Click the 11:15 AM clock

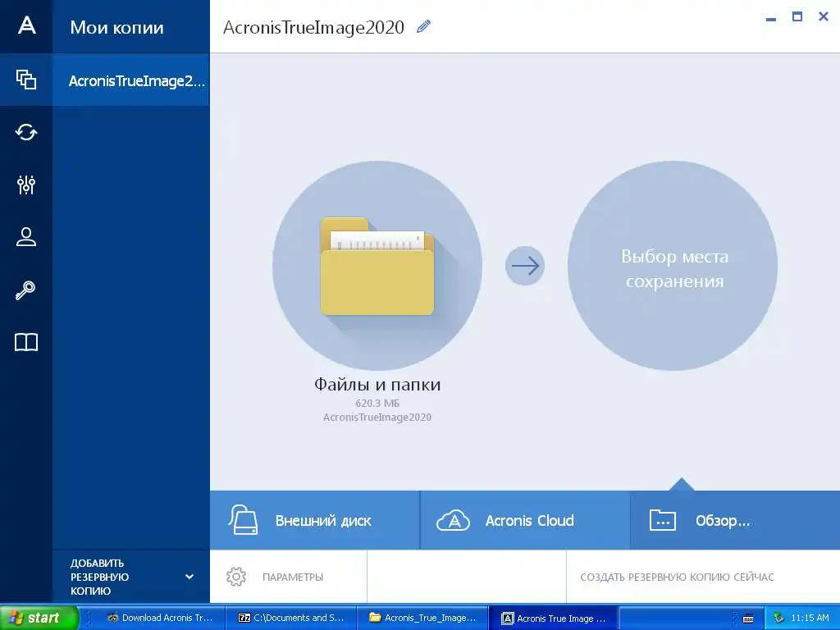810,618
